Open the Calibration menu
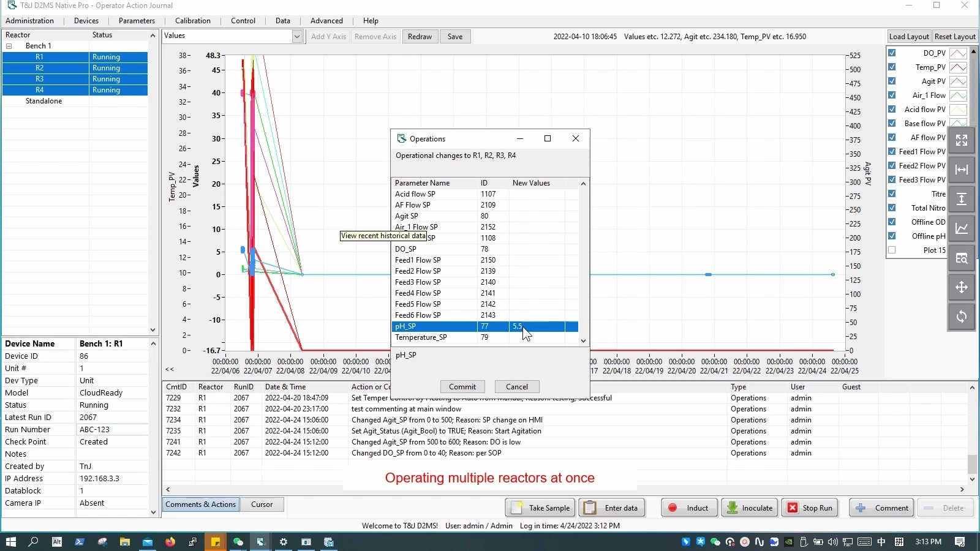Viewport: 980px width, 551px height. click(x=193, y=21)
